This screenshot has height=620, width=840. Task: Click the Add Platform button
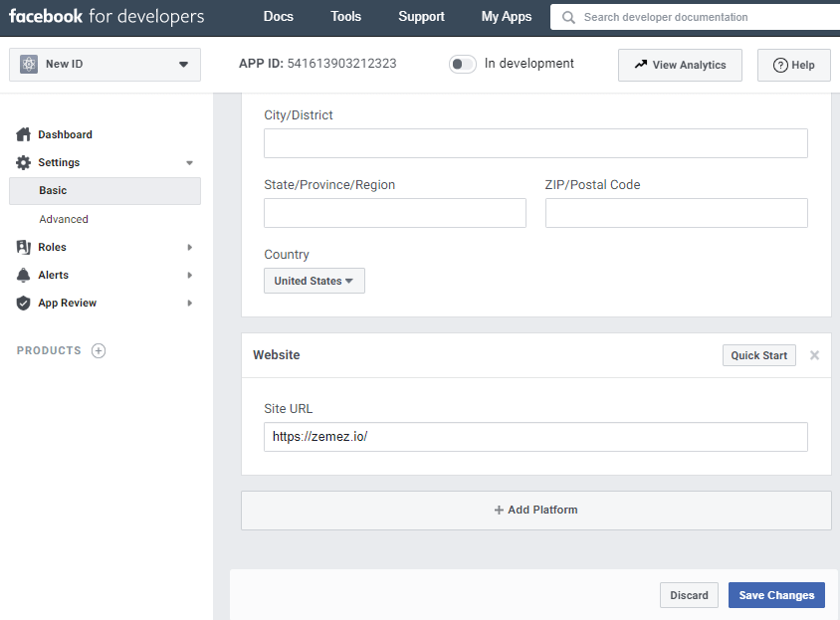pos(535,510)
